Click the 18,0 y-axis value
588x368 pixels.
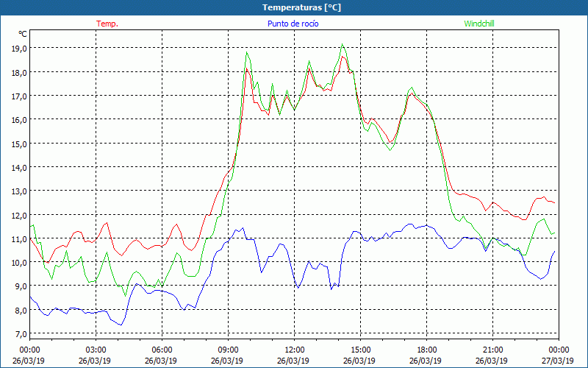[x=20, y=72]
